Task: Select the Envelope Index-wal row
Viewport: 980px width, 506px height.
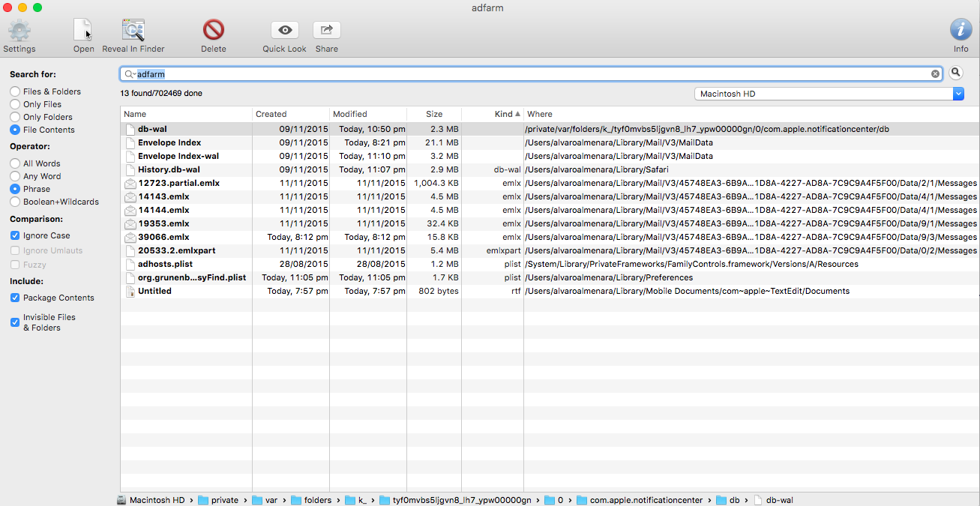Action: [x=550, y=156]
